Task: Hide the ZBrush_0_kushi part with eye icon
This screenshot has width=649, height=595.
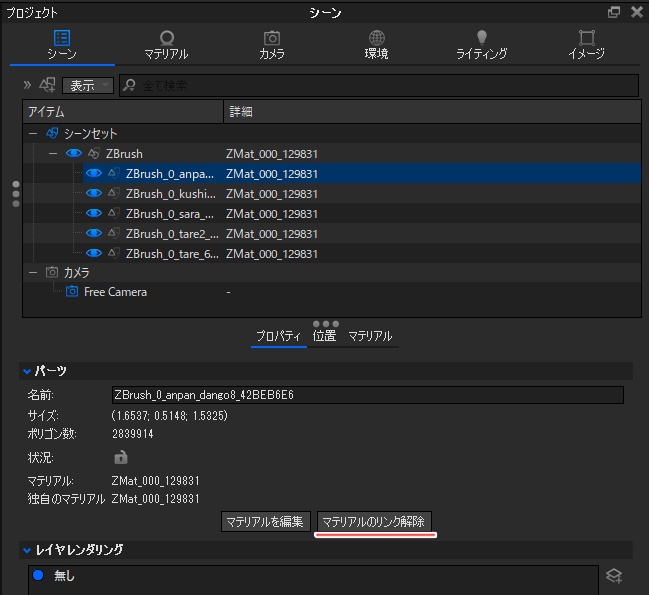Action: tap(94, 194)
